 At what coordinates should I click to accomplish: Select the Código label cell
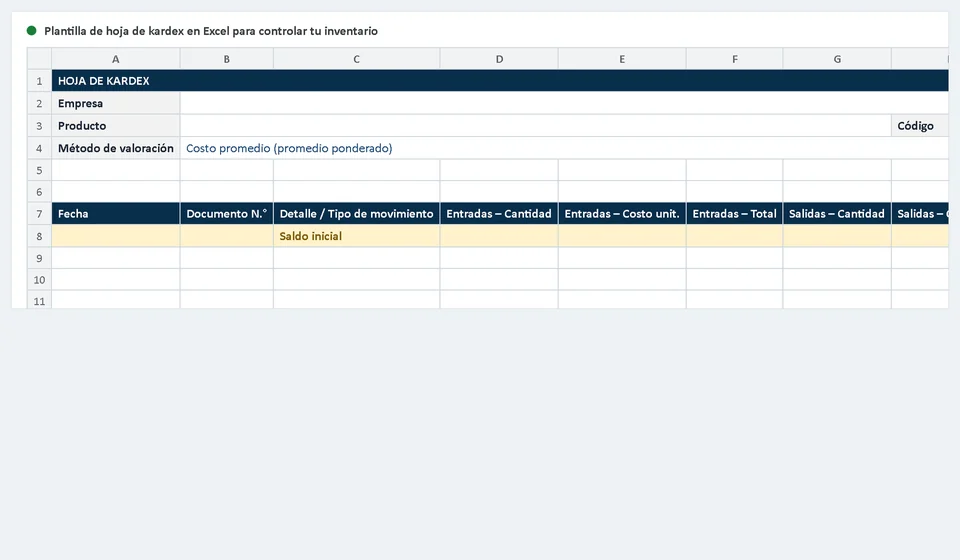click(920, 125)
